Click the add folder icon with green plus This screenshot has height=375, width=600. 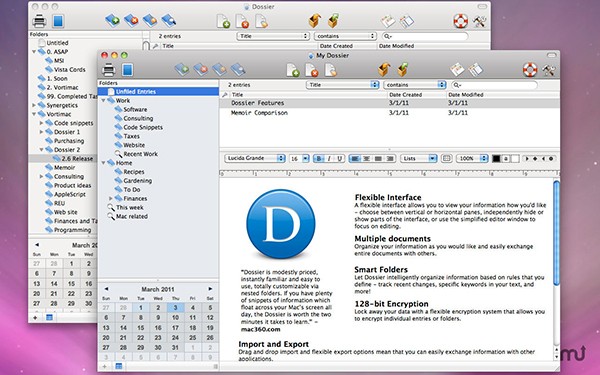(182, 70)
